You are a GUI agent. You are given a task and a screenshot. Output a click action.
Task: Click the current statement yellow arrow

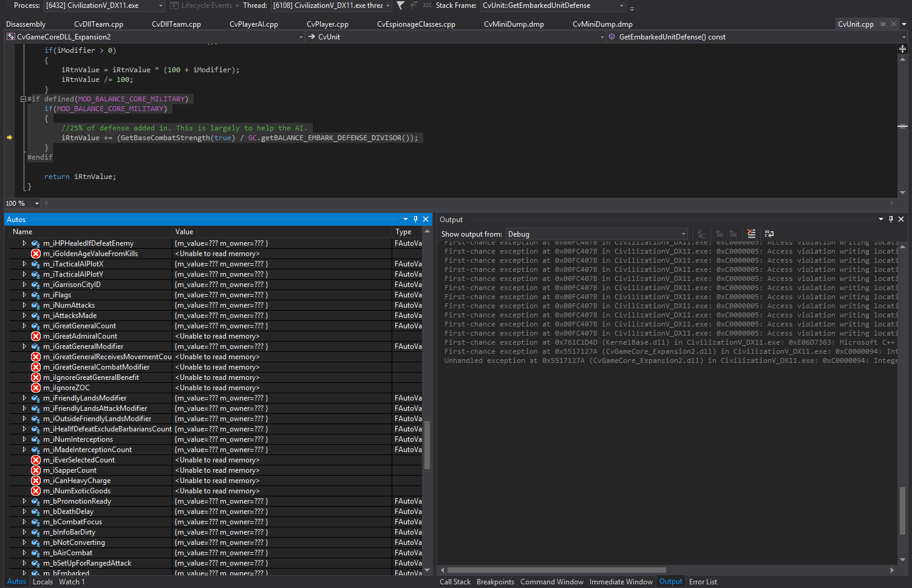[10, 138]
